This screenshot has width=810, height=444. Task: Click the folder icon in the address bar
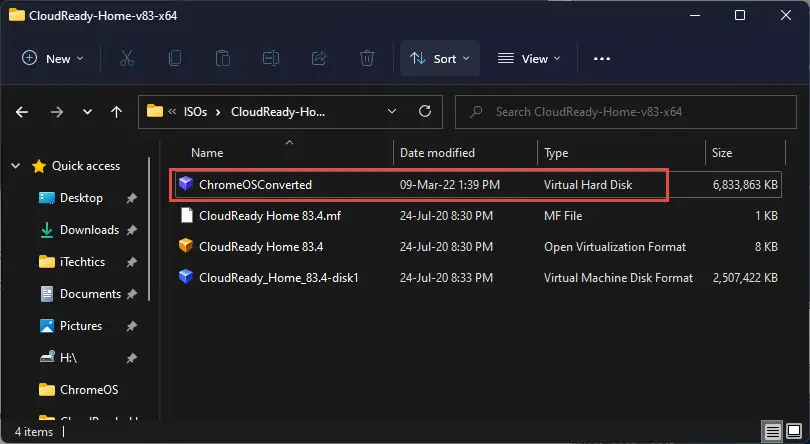coord(154,111)
